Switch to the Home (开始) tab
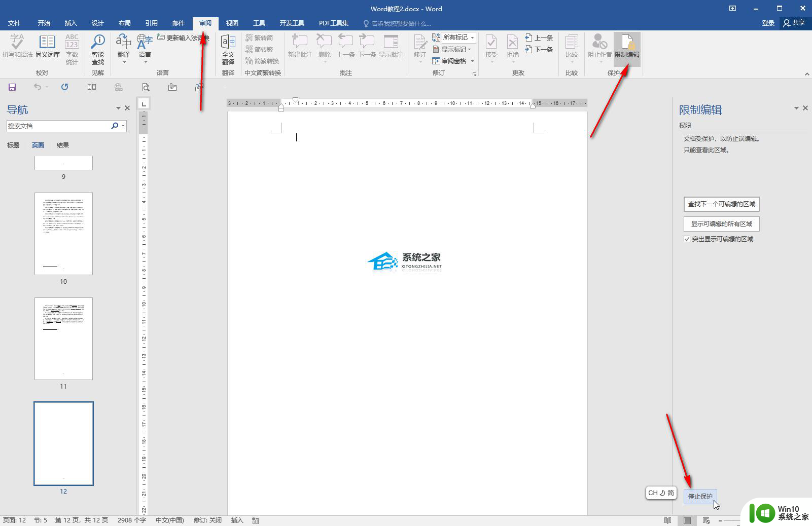Image resolution: width=812 pixels, height=526 pixels. [x=44, y=23]
